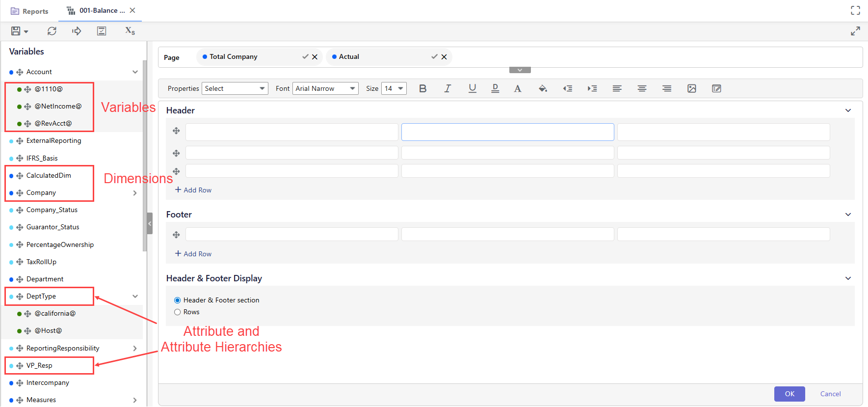Open the Properties Select dropdown
Viewport: 868px width, 407px height.
tap(235, 88)
